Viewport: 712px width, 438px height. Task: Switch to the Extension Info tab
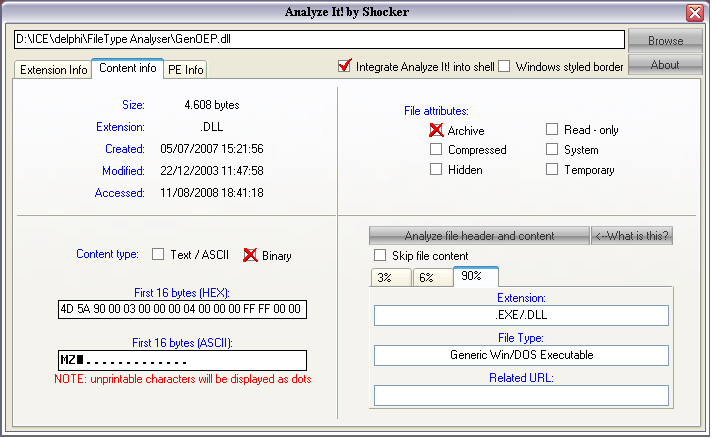point(53,69)
